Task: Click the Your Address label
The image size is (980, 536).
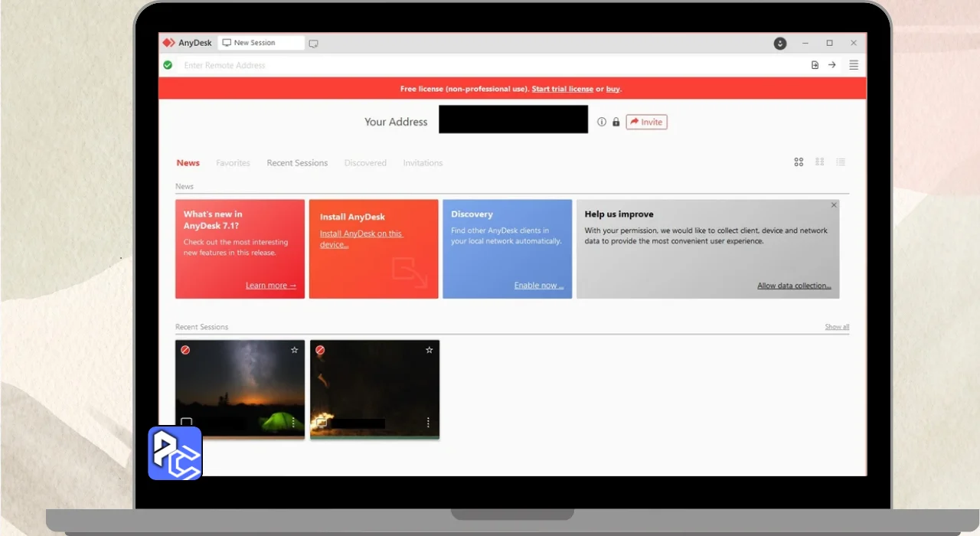Action: (x=396, y=122)
